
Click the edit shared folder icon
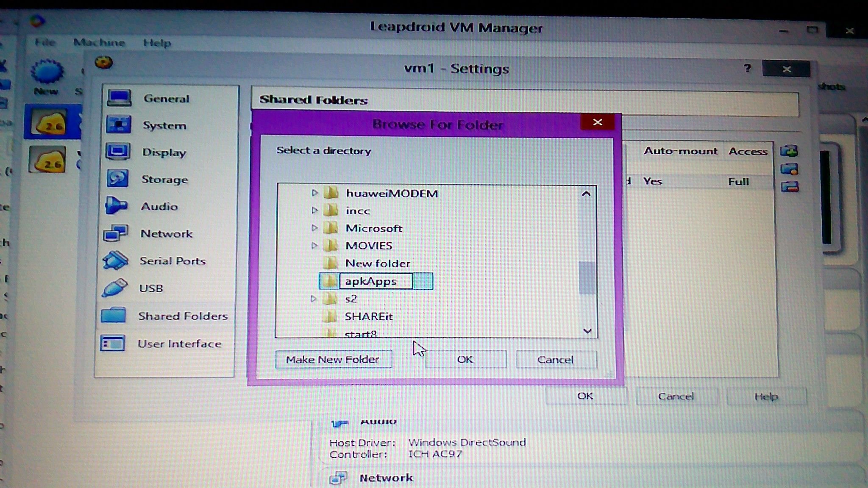(x=789, y=169)
